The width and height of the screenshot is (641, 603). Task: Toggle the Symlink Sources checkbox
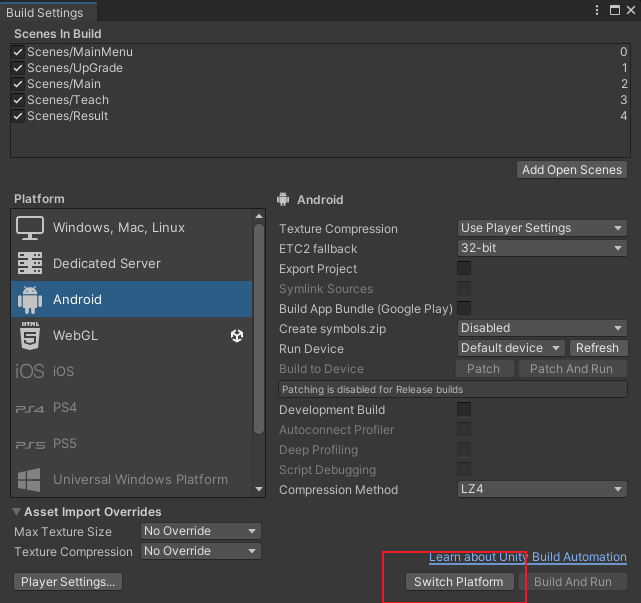coord(464,288)
